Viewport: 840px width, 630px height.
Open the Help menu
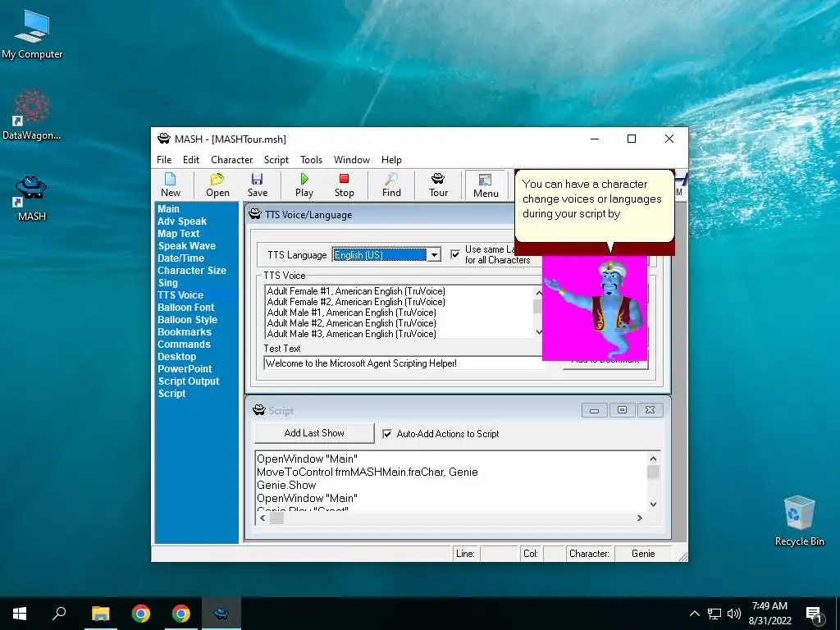pos(391,160)
